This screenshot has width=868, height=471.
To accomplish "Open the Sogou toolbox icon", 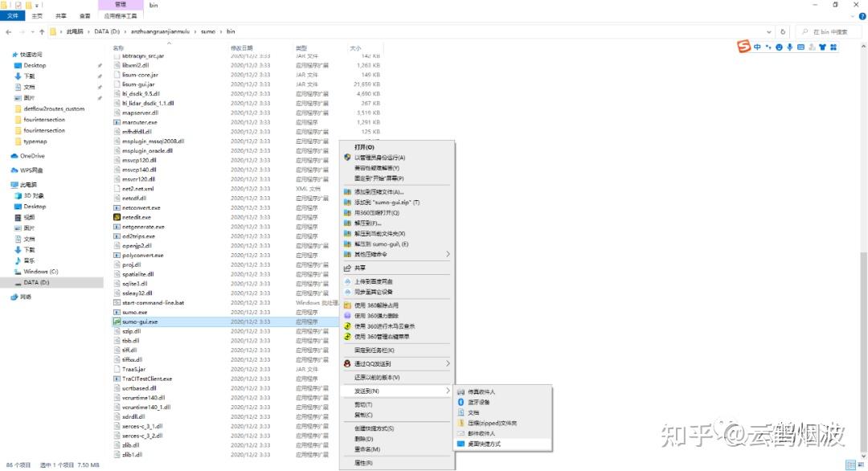I will click(x=834, y=47).
